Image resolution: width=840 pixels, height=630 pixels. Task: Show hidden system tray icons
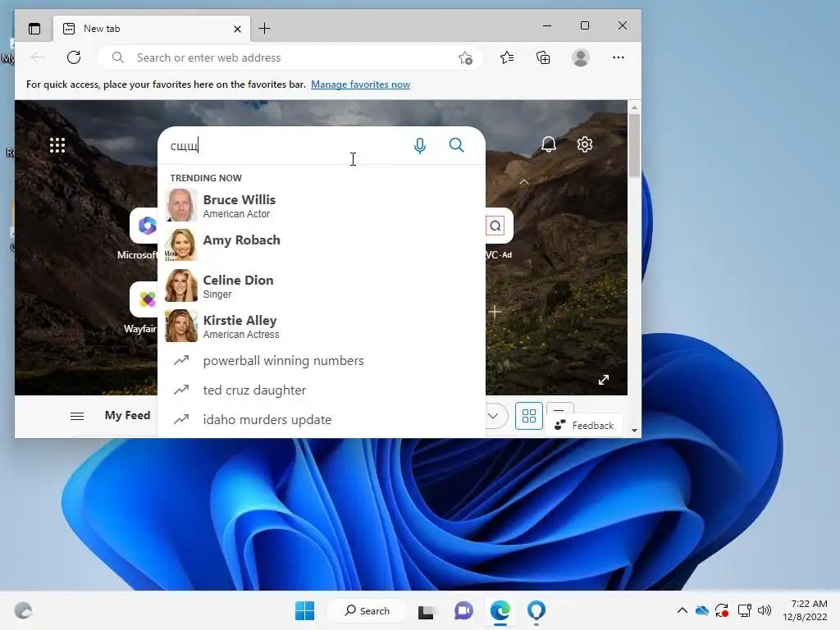click(682, 610)
